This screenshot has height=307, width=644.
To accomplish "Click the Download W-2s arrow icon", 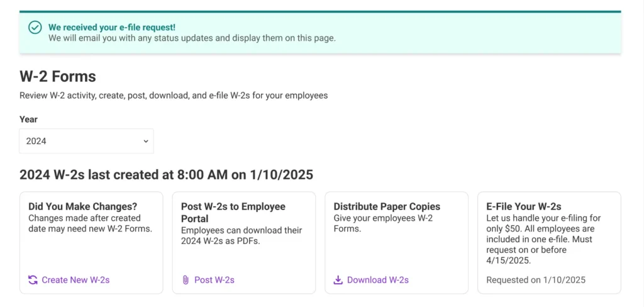I will coord(338,280).
